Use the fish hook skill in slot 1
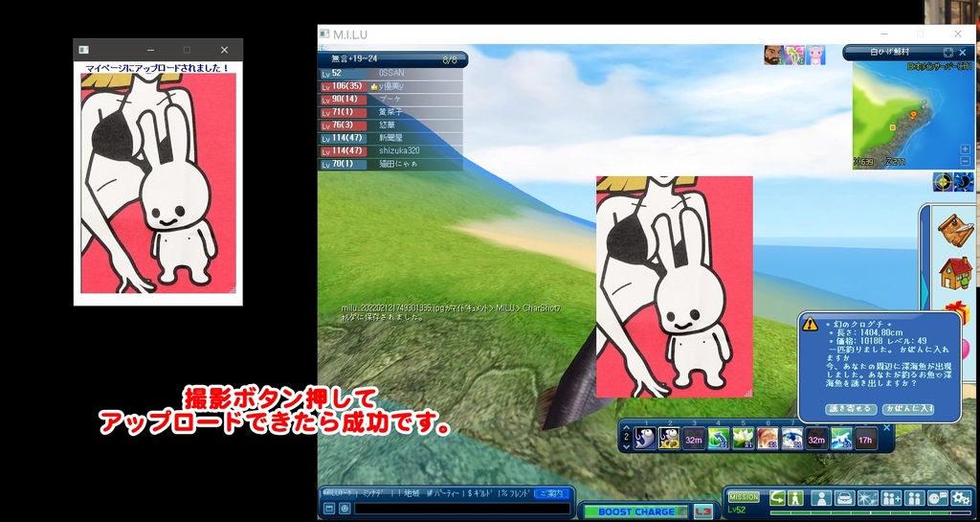Image resolution: width=980 pixels, height=522 pixels. click(646, 439)
